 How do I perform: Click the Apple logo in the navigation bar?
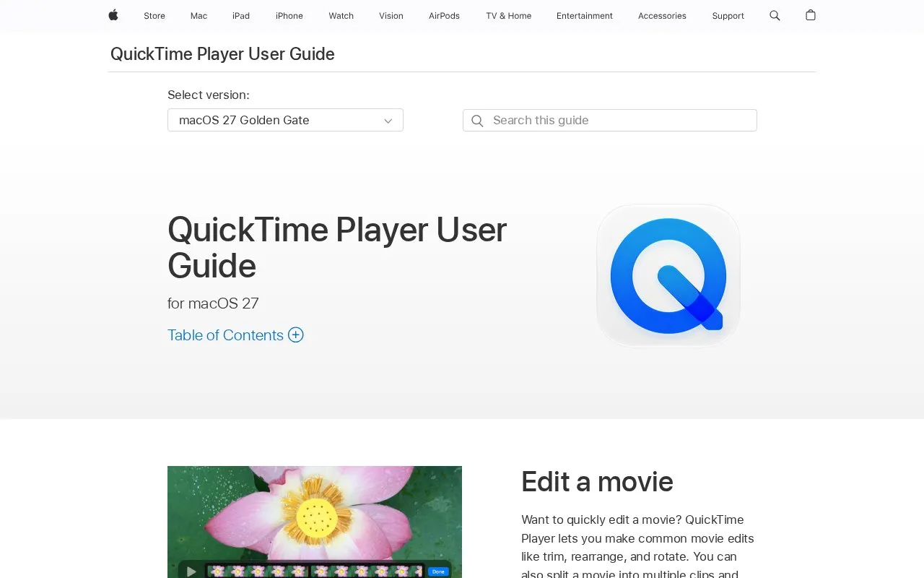click(x=113, y=15)
